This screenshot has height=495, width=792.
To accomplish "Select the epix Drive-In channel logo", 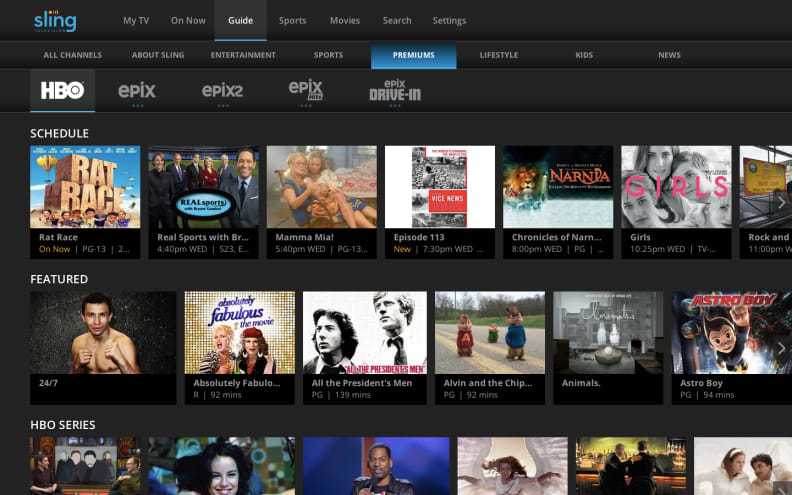I will click(395, 90).
